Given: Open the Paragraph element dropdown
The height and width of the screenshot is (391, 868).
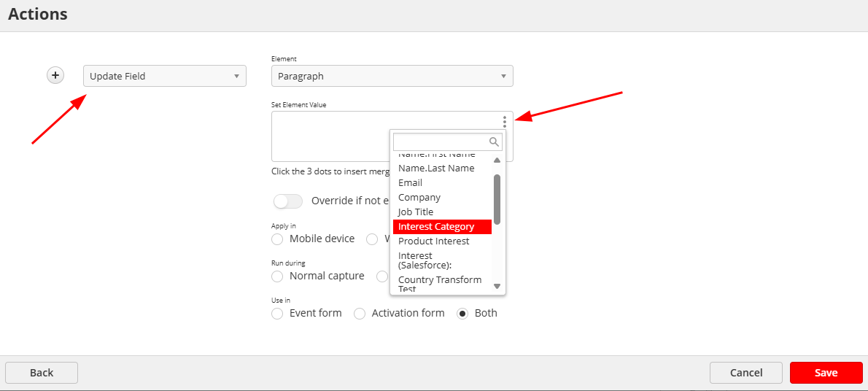Looking at the screenshot, I should coord(392,76).
